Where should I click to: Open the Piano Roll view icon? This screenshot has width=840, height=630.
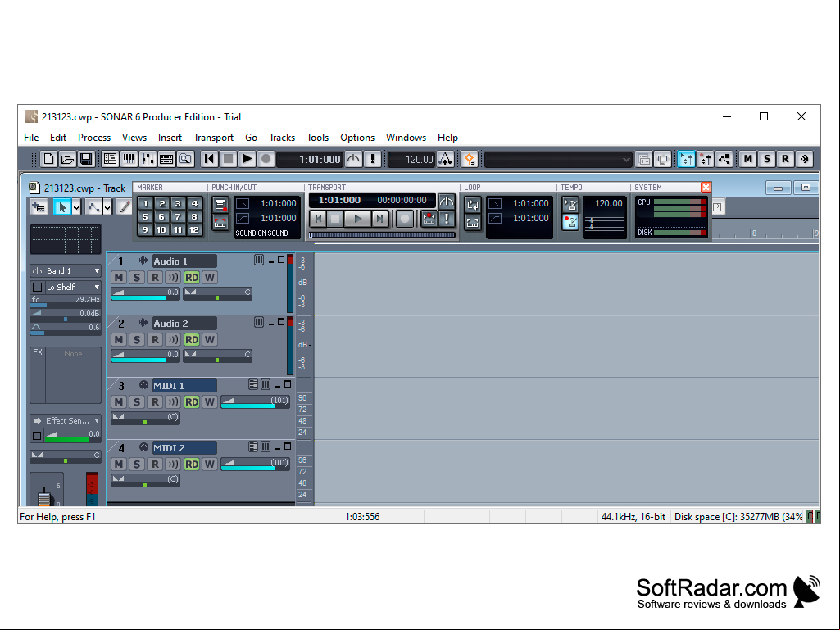129,159
